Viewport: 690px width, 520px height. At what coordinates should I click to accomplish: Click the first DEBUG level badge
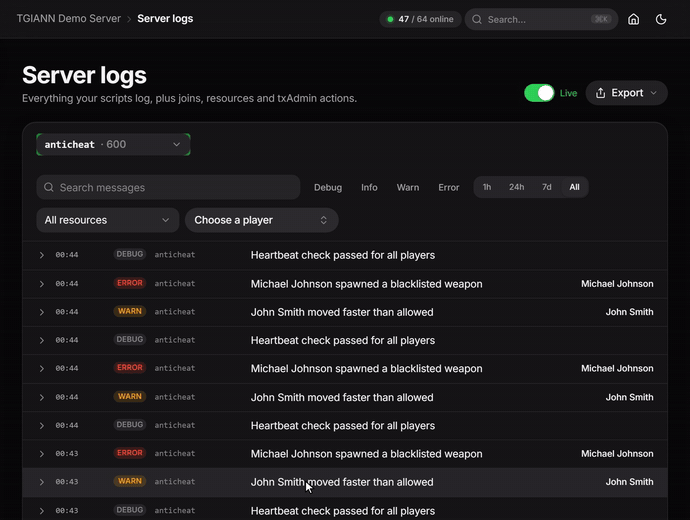pos(129,254)
